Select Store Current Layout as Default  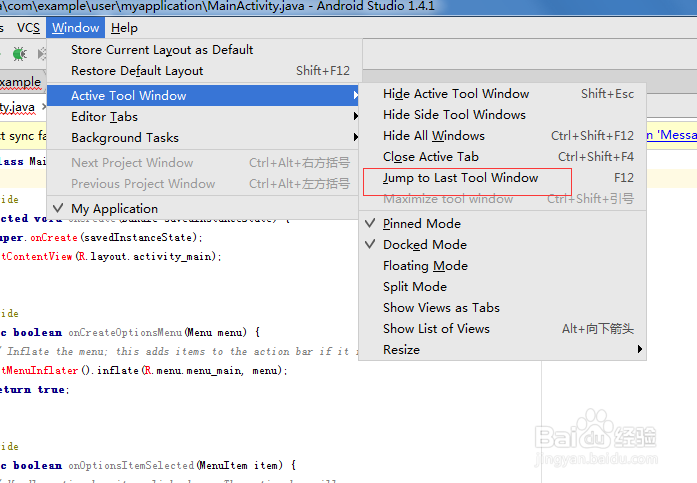pyautogui.click(x=204, y=50)
